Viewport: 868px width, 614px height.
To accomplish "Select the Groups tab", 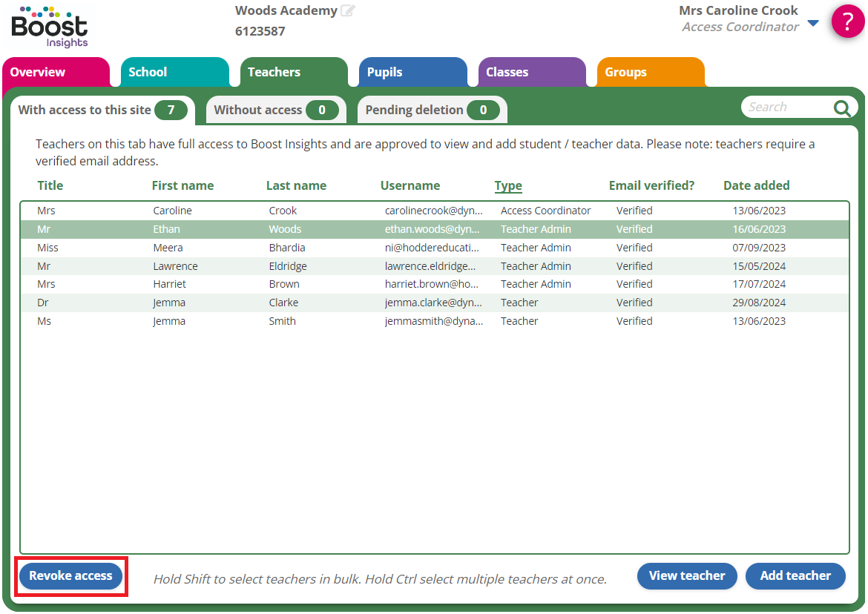I will point(625,73).
